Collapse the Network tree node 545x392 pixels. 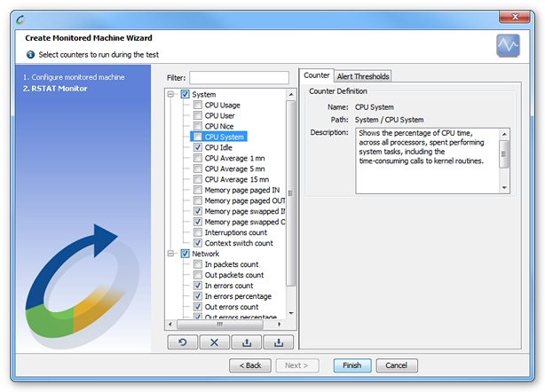(170, 254)
